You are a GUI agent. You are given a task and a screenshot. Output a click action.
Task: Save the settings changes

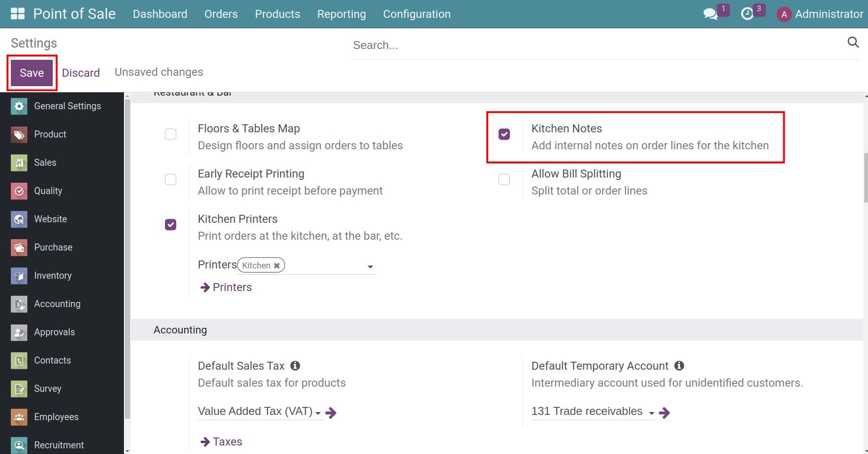[32, 73]
